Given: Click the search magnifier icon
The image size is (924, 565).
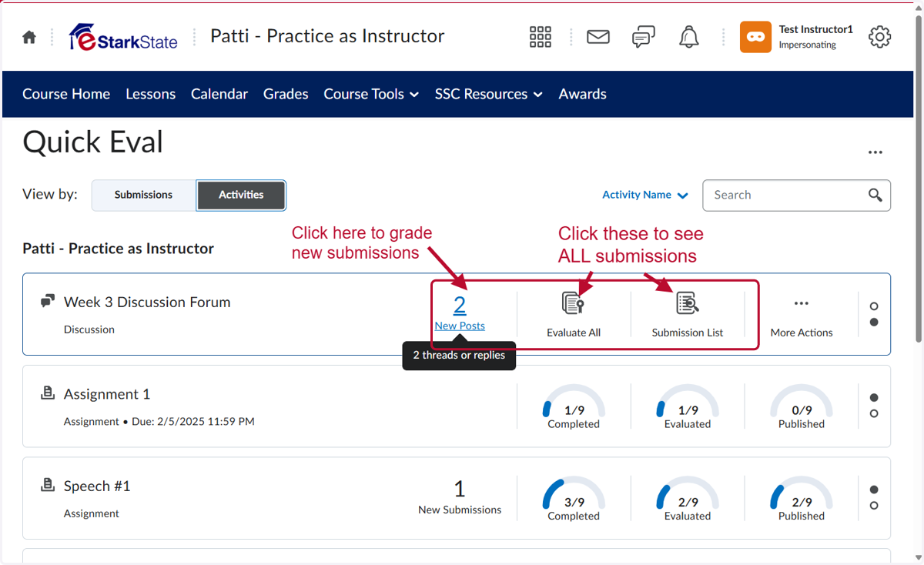Looking at the screenshot, I should click(875, 195).
